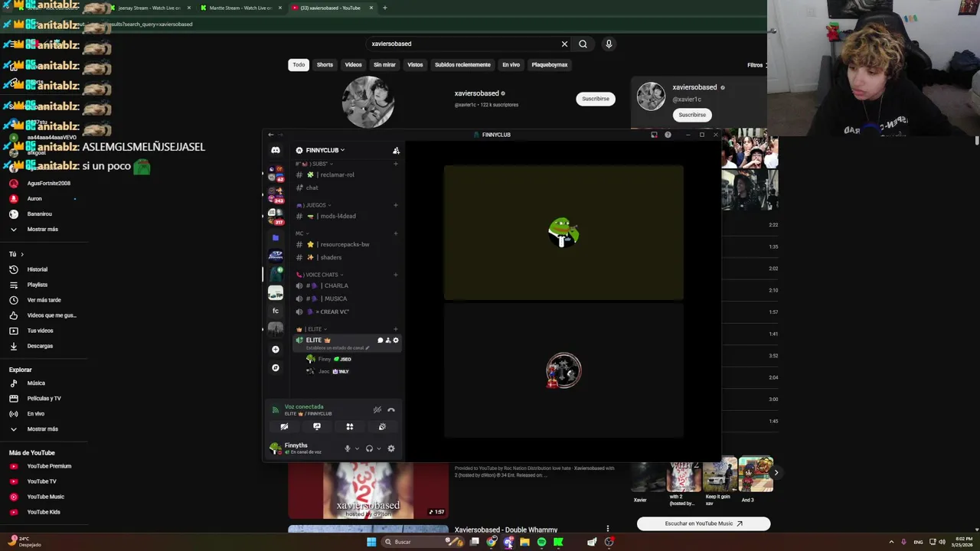980x551 pixels.
Task: Click the Windows Start button in the taskbar
Action: pyautogui.click(x=371, y=542)
